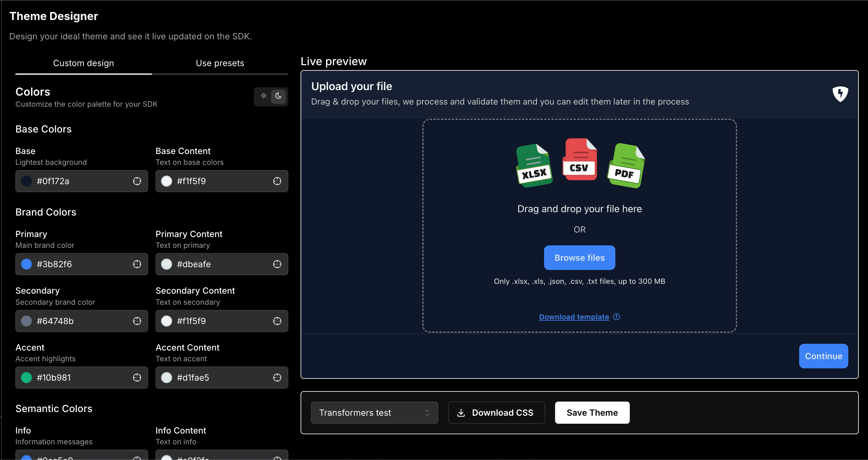Switch theme preview to dark mode
The height and width of the screenshot is (460, 868).
tap(278, 97)
